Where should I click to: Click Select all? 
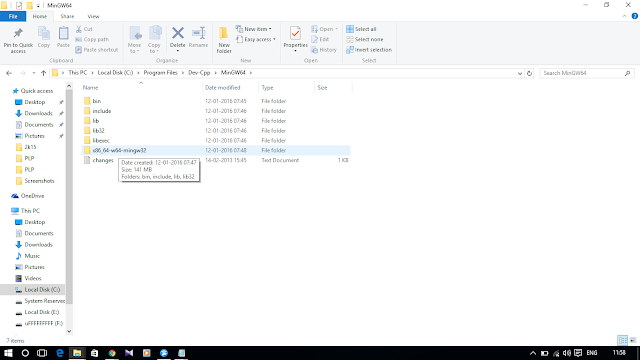pos(361,29)
